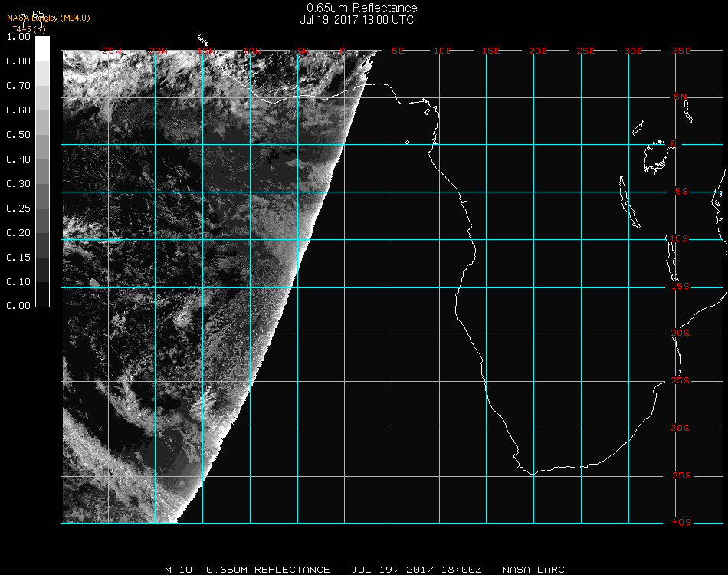The width and height of the screenshot is (728, 575).
Task: Click the 20E longitude label
Action: click(539, 51)
